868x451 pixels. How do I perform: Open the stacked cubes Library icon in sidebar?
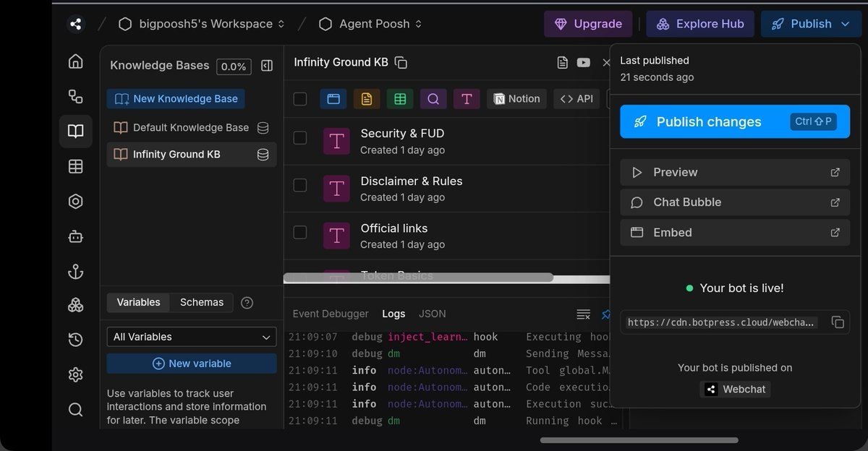[x=75, y=306]
